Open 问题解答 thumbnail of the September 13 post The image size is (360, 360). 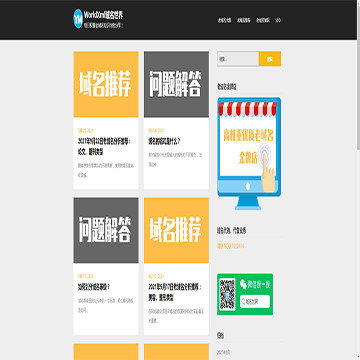106,230
